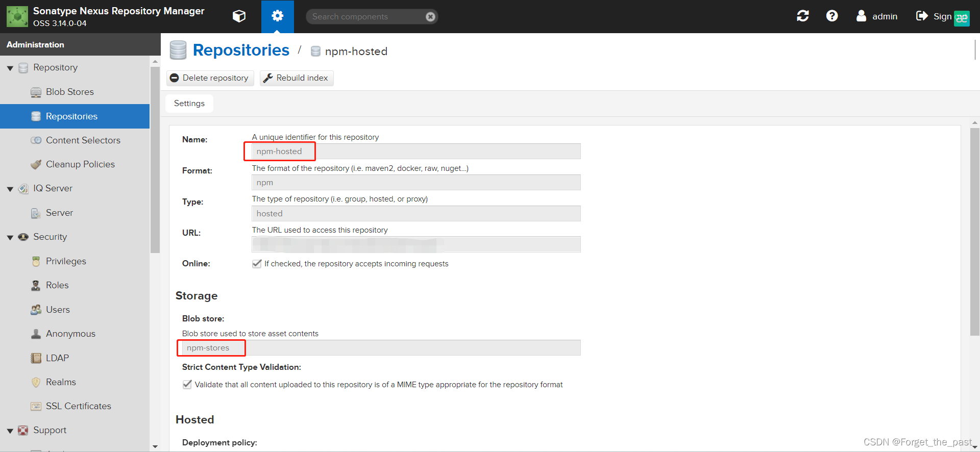Click the Delete repository button

[210, 78]
